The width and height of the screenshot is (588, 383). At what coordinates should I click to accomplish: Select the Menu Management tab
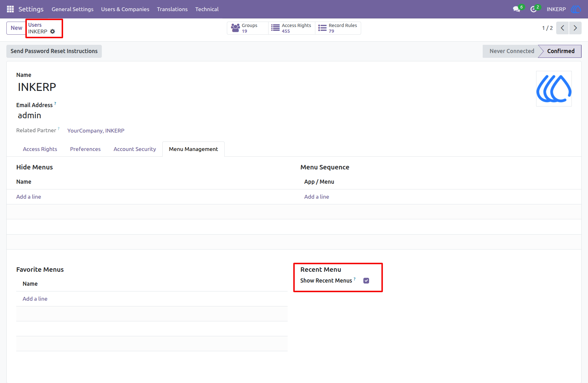click(x=193, y=149)
